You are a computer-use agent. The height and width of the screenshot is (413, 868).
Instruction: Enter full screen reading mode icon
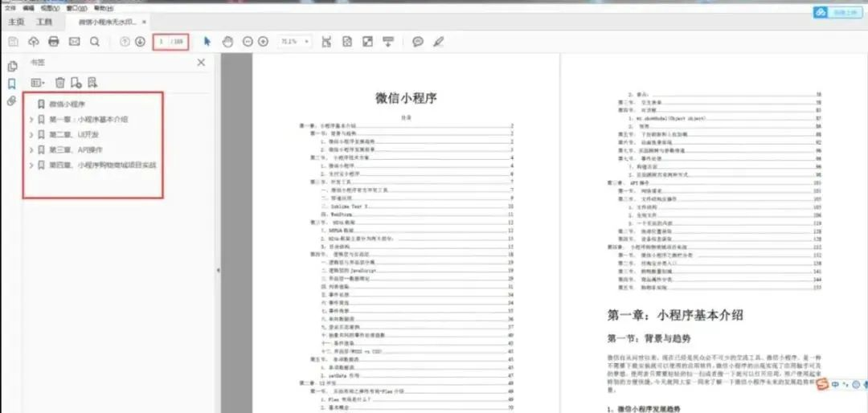click(x=367, y=42)
